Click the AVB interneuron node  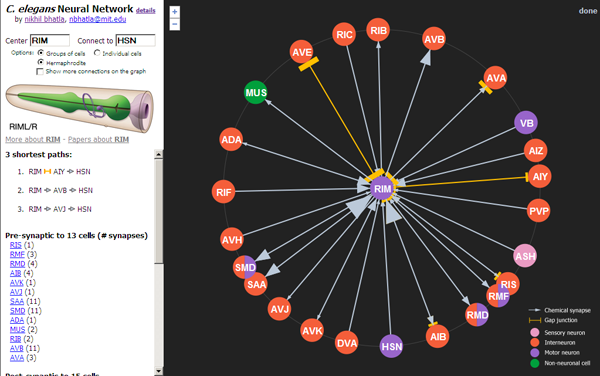434,39
